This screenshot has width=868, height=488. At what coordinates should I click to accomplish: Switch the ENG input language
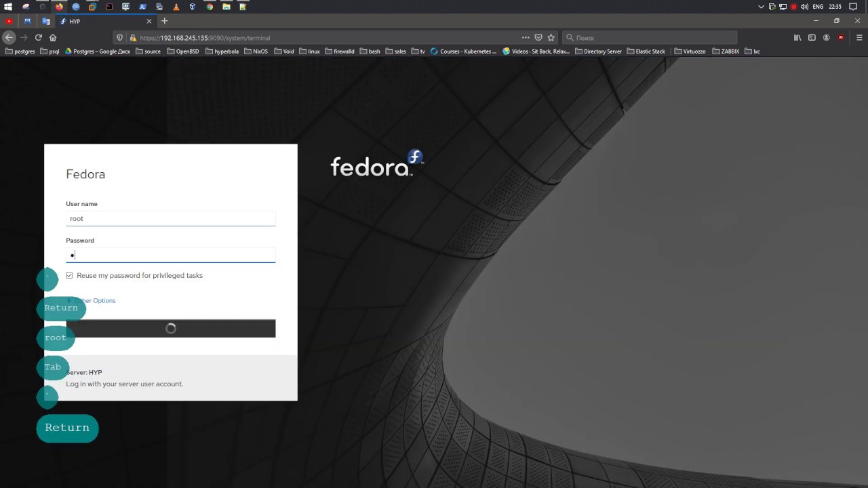point(818,7)
